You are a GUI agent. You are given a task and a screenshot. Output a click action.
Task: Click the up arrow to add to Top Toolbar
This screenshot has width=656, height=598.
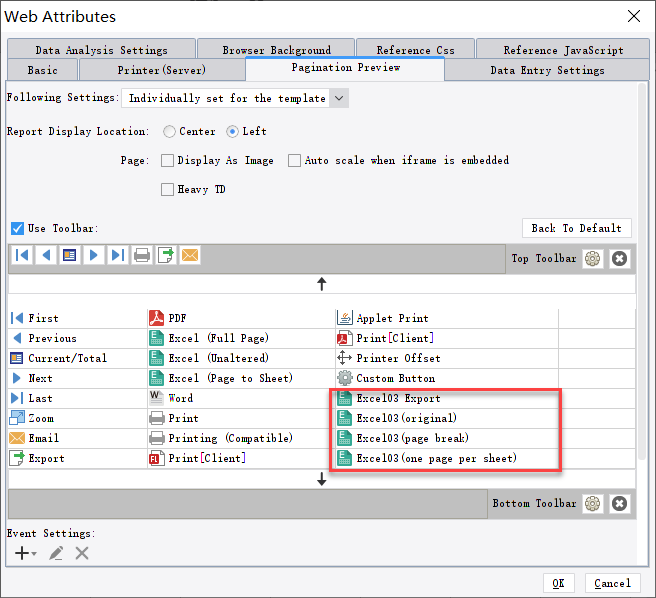(321, 284)
